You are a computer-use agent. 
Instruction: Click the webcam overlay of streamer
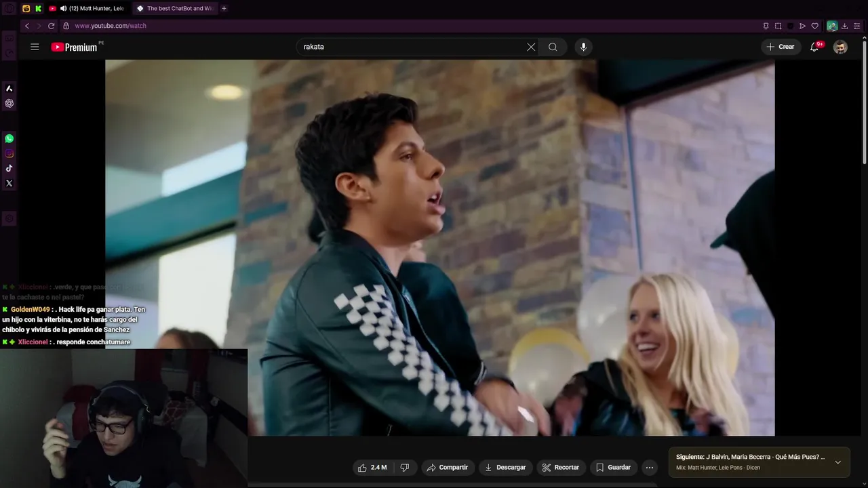coord(123,418)
